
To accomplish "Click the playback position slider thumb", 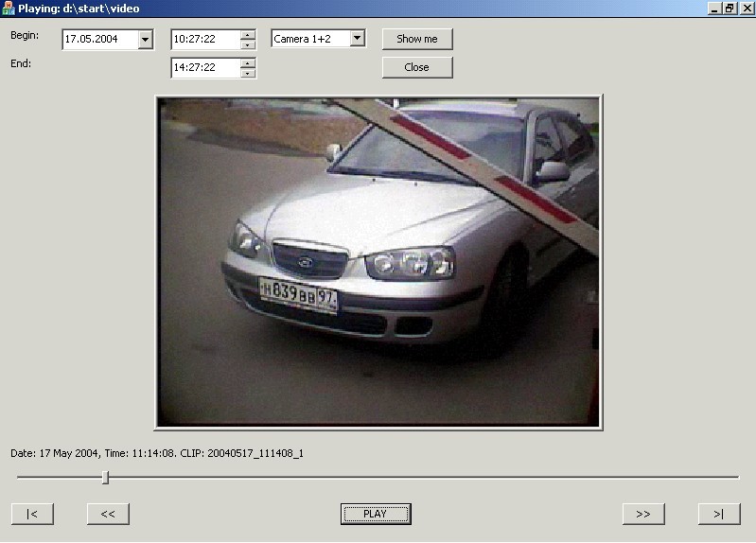I will click(106, 478).
